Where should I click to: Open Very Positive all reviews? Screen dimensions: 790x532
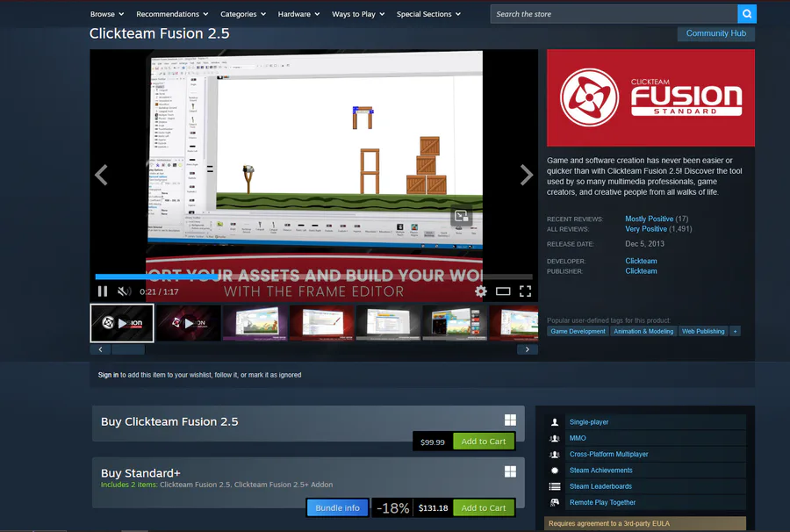click(646, 229)
